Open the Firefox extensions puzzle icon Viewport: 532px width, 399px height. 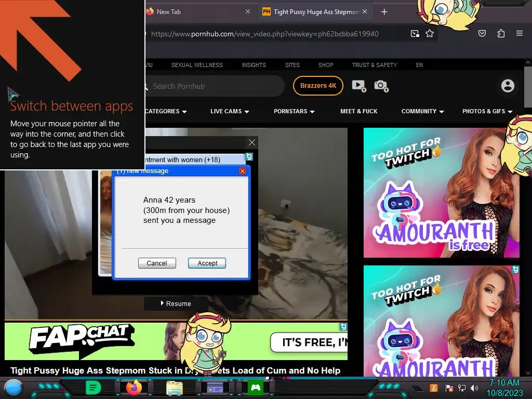click(501, 33)
